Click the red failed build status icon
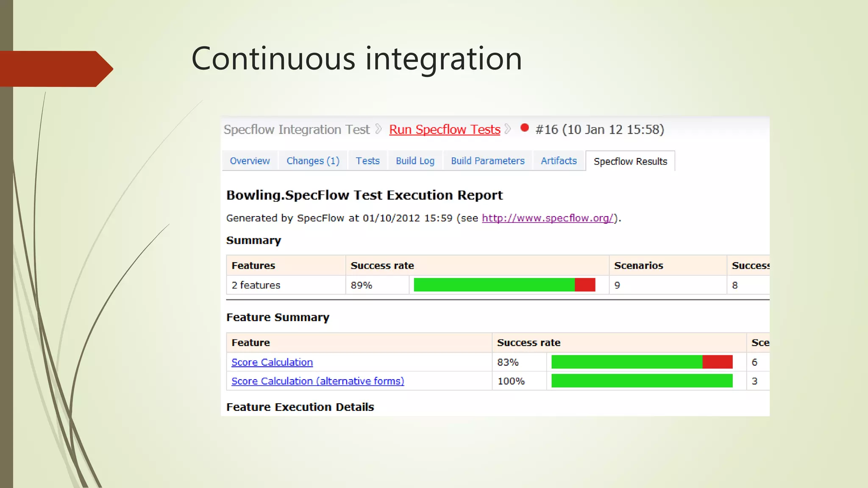This screenshot has width=868, height=488. pyautogui.click(x=525, y=128)
